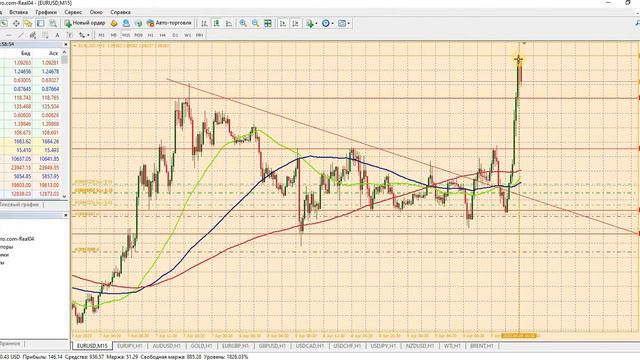Screen dimensions: 640x360
Task: Switch to H1 timeframe
Action: 151,35
